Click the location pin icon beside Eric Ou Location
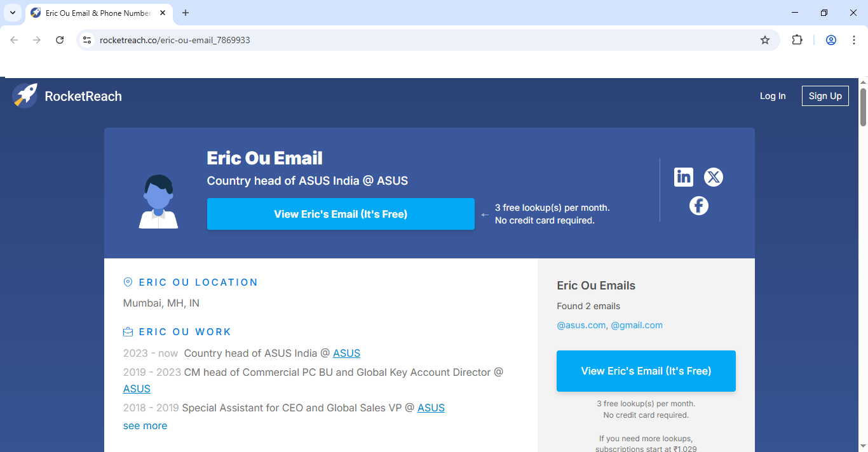Screen dimensions: 868x452 click(x=128, y=282)
